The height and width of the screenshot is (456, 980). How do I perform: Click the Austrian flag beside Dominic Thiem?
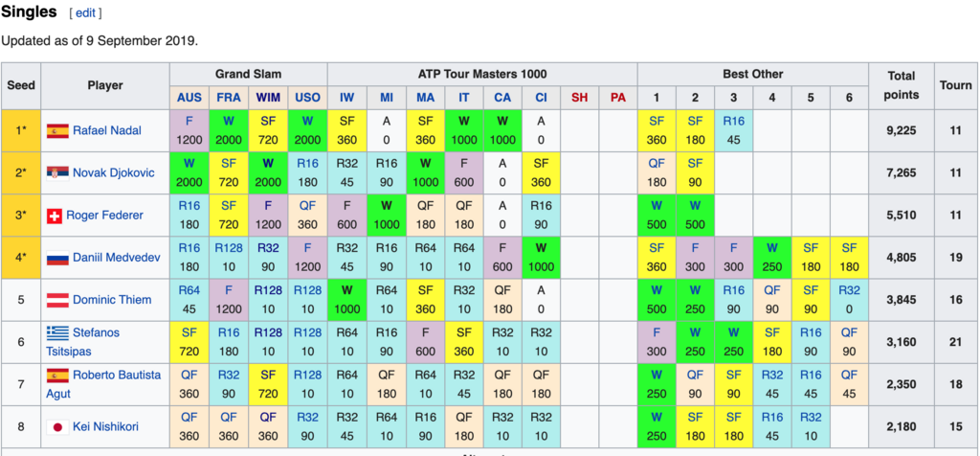pyautogui.click(x=57, y=300)
